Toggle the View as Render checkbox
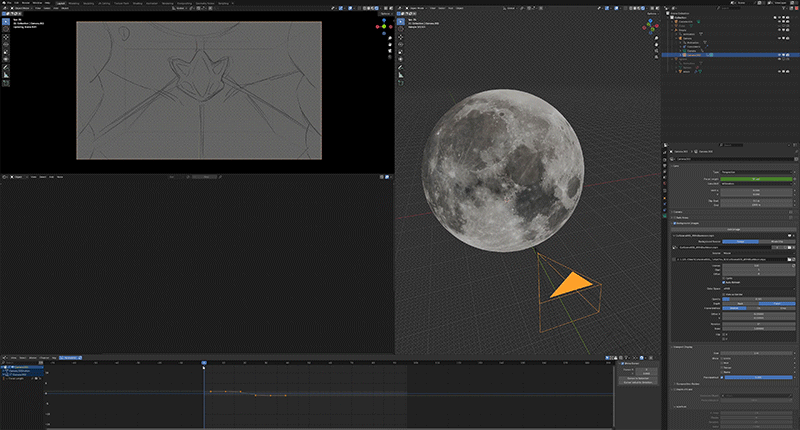The height and width of the screenshot is (430, 800). pyautogui.click(x=723, y=294)
